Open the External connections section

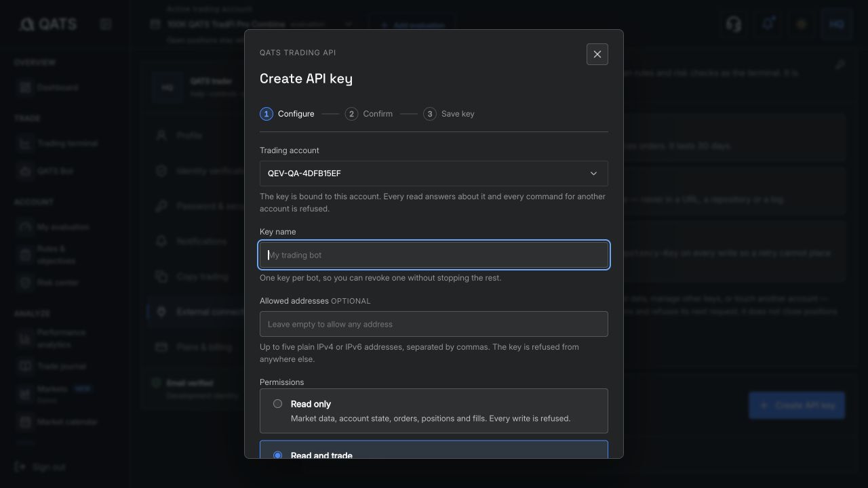point(196,312)
